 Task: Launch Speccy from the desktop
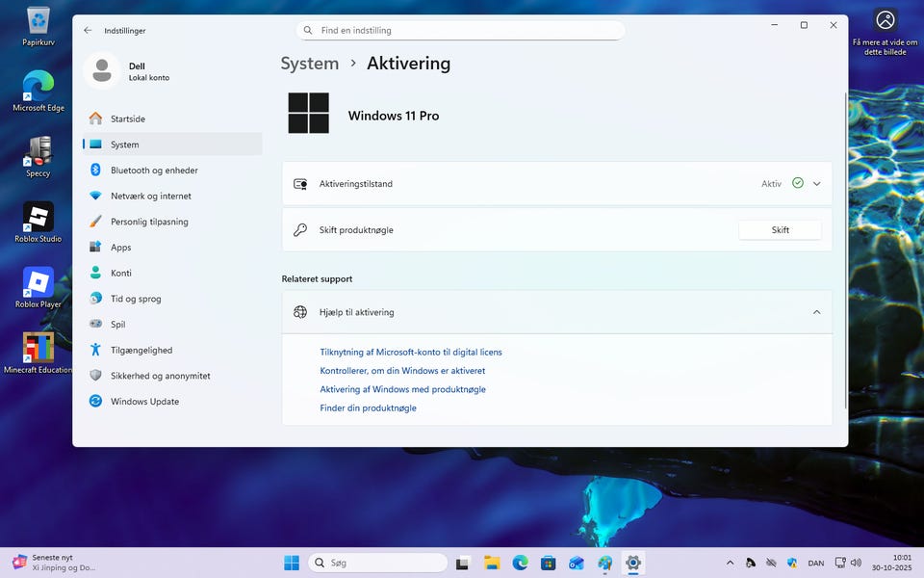click(x=38, y=154)
